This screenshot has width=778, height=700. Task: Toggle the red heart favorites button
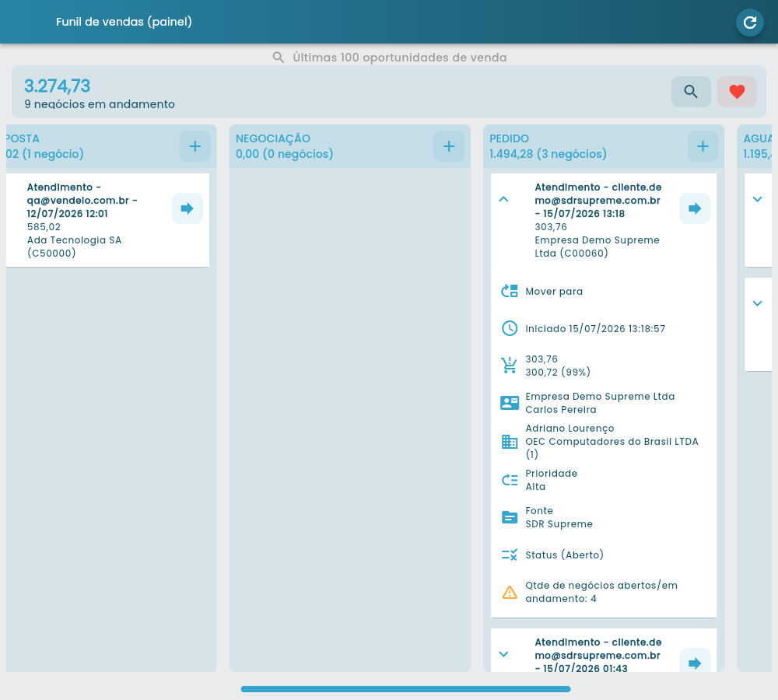click(737, 92)
